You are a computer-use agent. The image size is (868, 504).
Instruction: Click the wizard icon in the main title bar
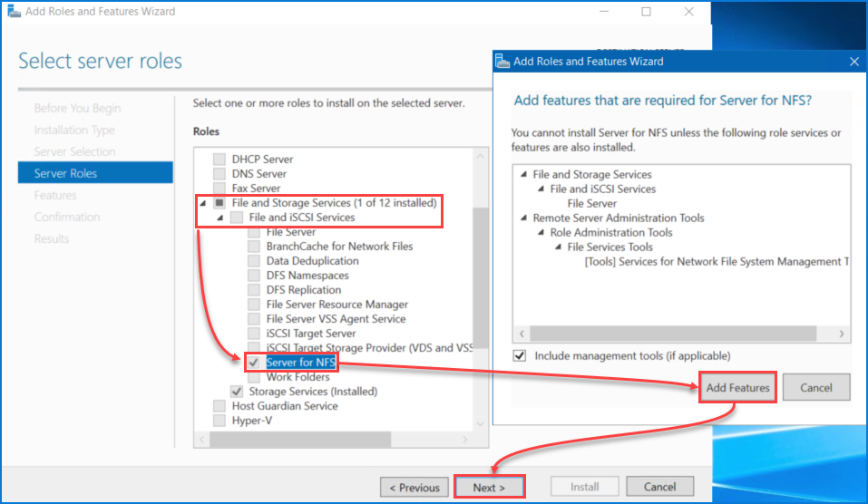[x=14, y=11]
